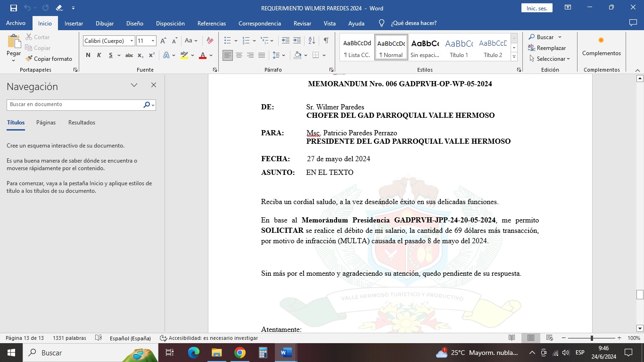Click the Borrar todo el formato icon
This screenshot has height=362, width=644.
click(210, 41)
